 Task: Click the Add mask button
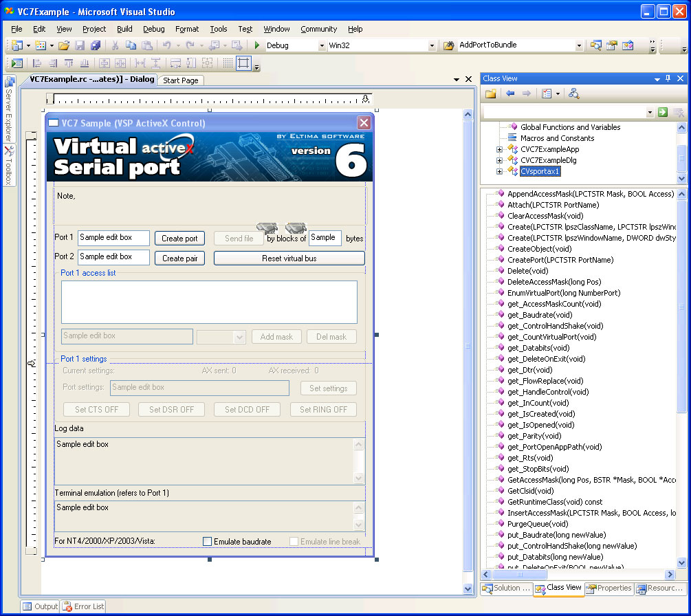276,337
